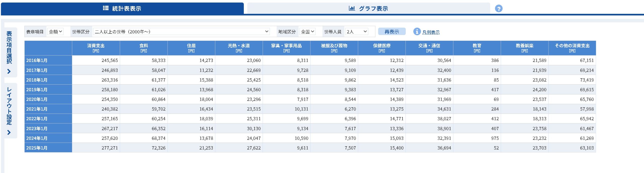Click the 72,326 food cell
The height and width of the screenshot is (173, 644).
[x=144, y=148]
